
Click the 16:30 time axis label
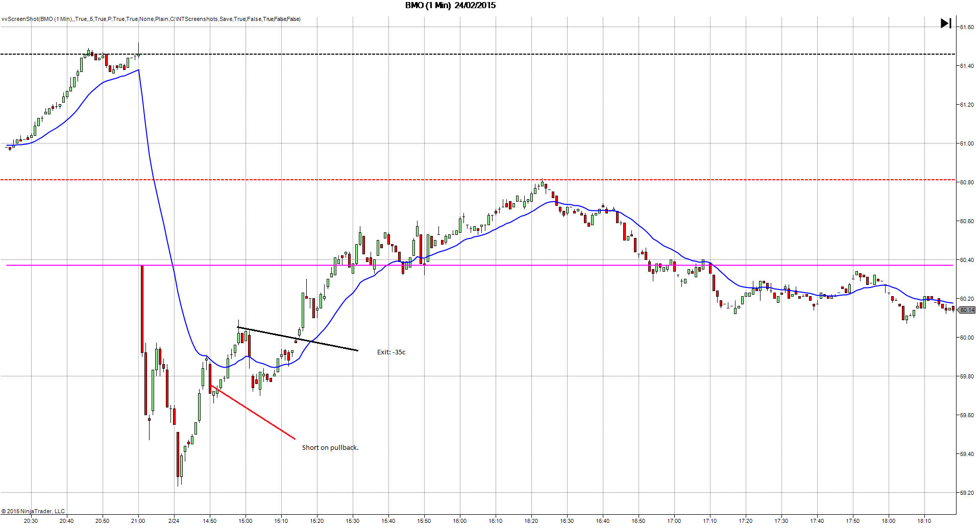(x=567, y=521)
